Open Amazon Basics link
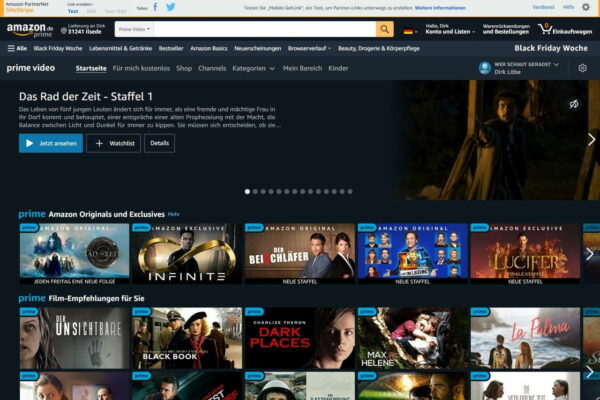 pyautogui.click(x=209, y=48)
